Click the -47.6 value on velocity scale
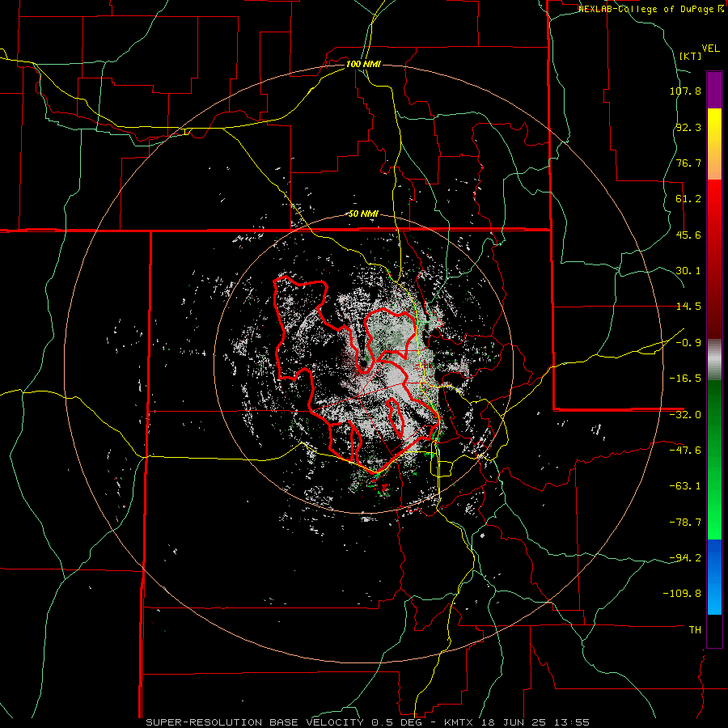The height and width of the screenshot is (728, 728). [685, 451]
